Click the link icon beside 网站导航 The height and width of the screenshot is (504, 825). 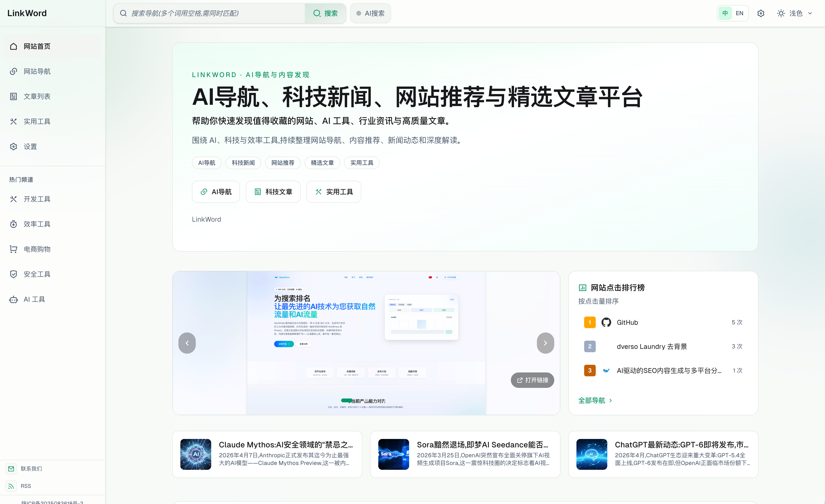point(14,71)
